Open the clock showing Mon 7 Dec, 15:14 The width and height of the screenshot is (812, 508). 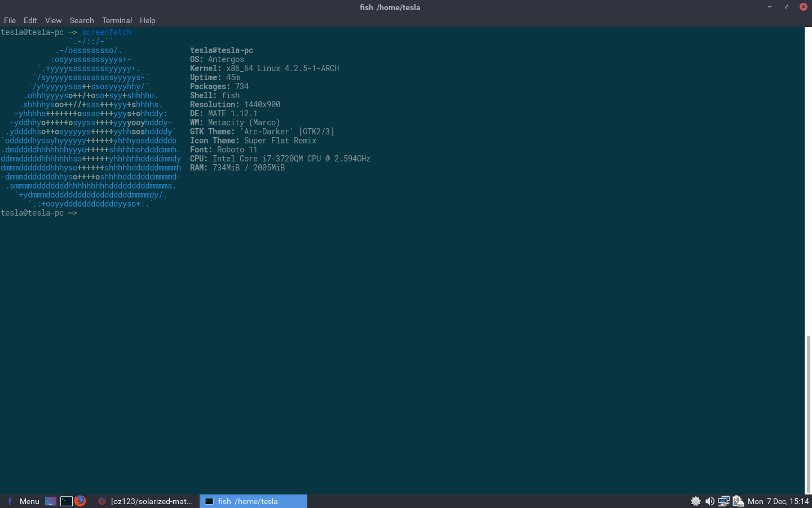[778, 501]
